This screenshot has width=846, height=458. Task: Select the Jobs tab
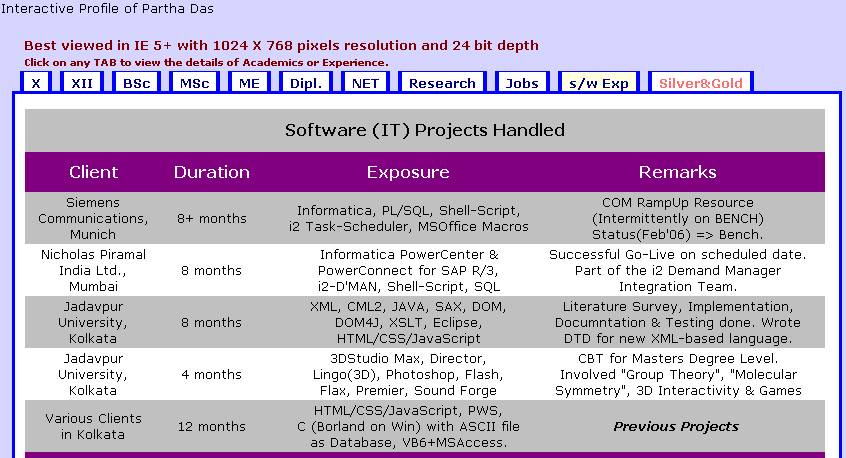(522, 83)
